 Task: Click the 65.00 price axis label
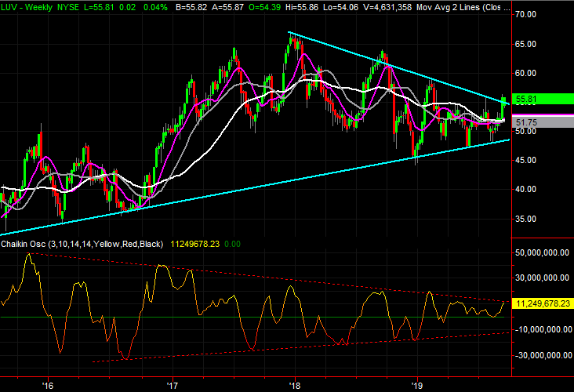525,44
